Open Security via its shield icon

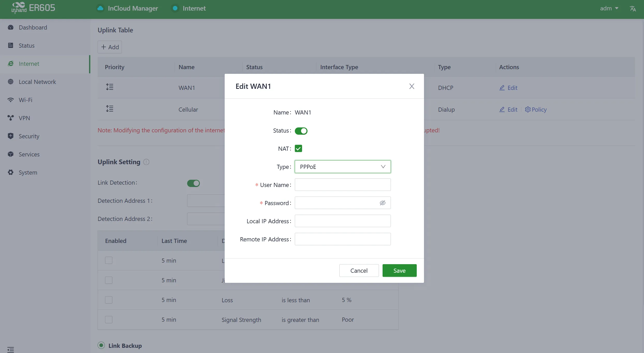pyautogui.click(x=11, y=136)
